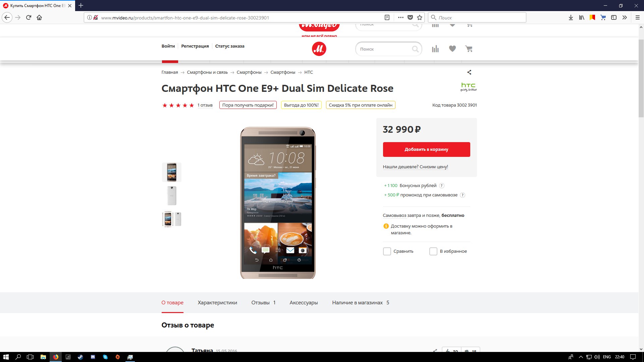Image resolution: width=644 pixels, height=362 pixels.
Task: Select the front-view phone thumbnail
Action: click(172, 172)
